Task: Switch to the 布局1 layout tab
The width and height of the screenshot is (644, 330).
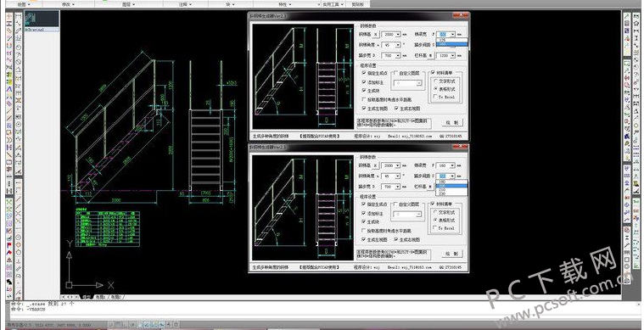Action: pos(100,297)
